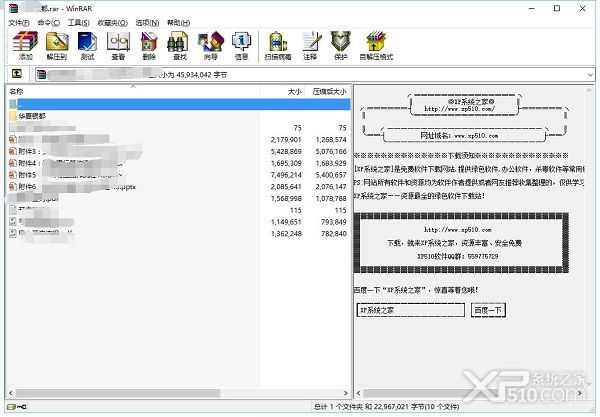Click the 测试 (Test) toolbar icon

[87, 42]
